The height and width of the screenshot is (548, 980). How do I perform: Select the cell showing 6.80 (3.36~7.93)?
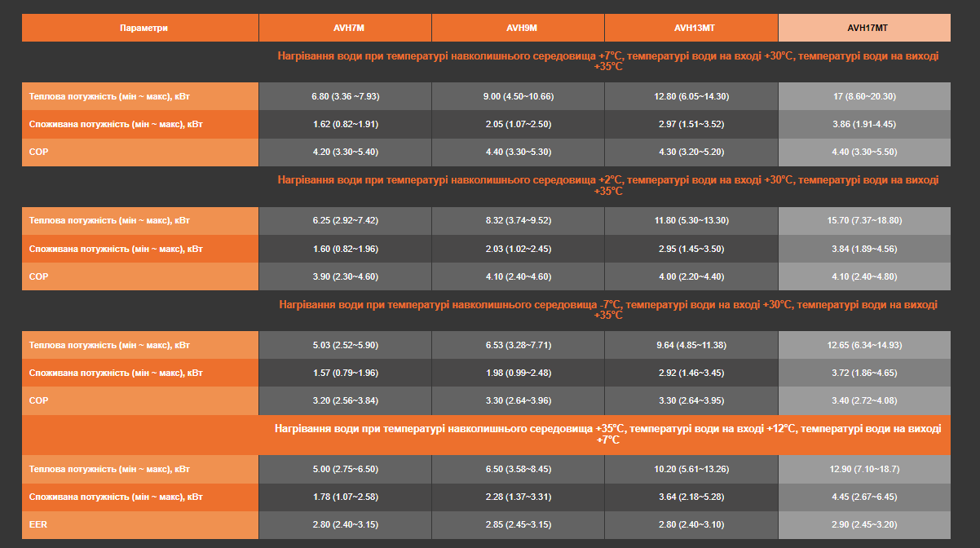click(x=345, y=96)
